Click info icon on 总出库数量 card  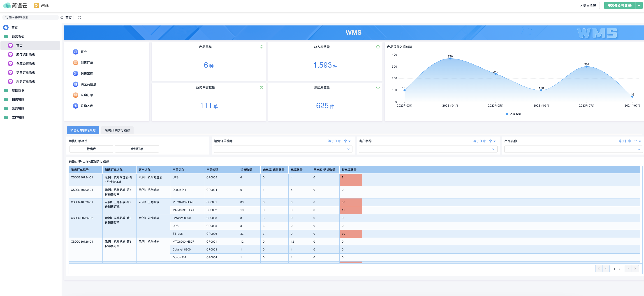[378, 87]
